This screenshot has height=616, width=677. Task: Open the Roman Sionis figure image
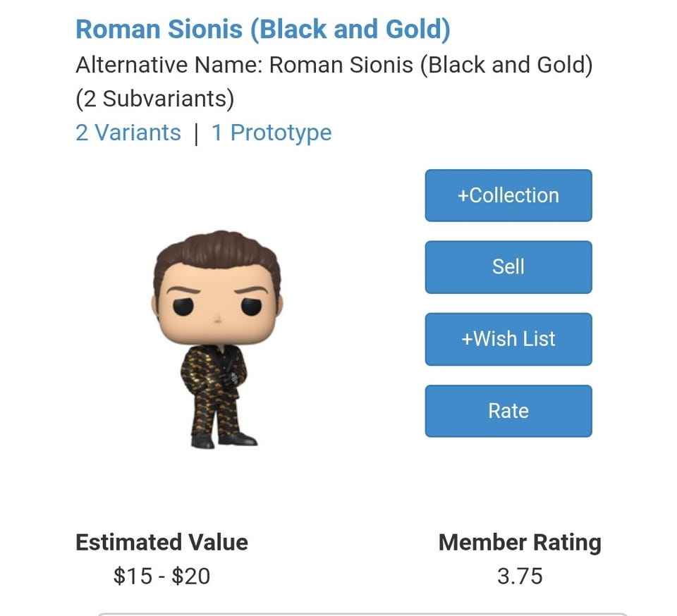216,340
